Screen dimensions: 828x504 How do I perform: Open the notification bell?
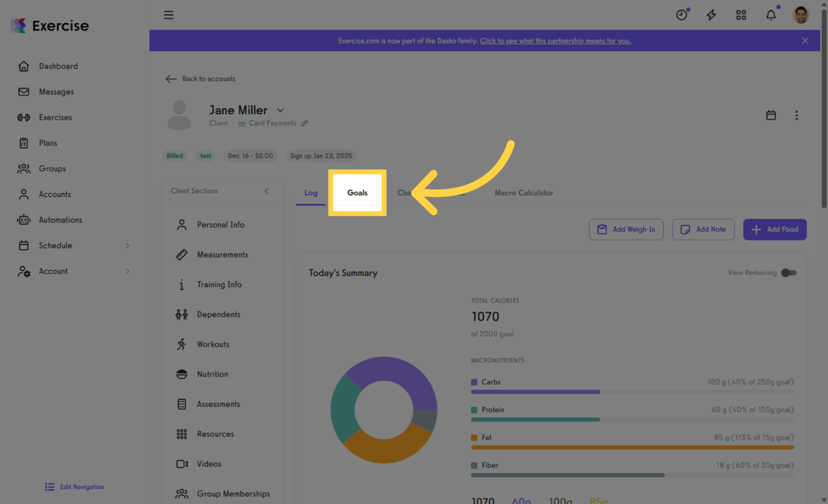(x=771, y=14)
